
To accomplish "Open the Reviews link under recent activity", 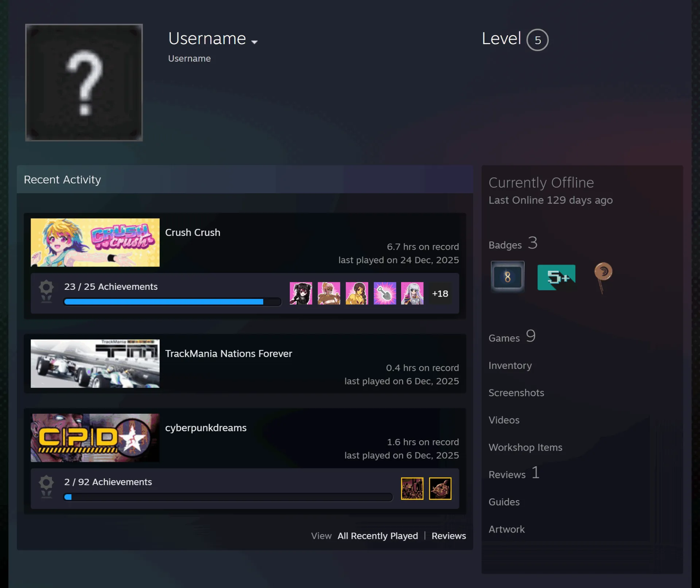I will click(x=449, y=536).
